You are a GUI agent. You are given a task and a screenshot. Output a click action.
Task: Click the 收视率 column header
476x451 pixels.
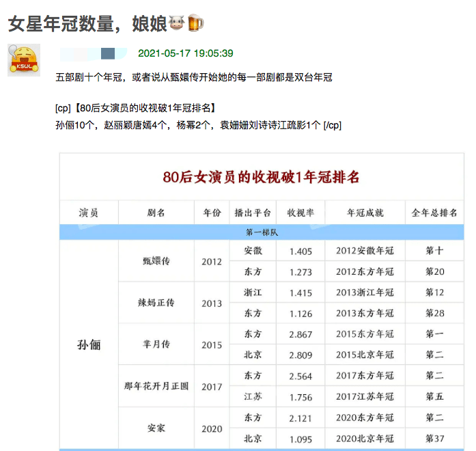pos(300,213)
